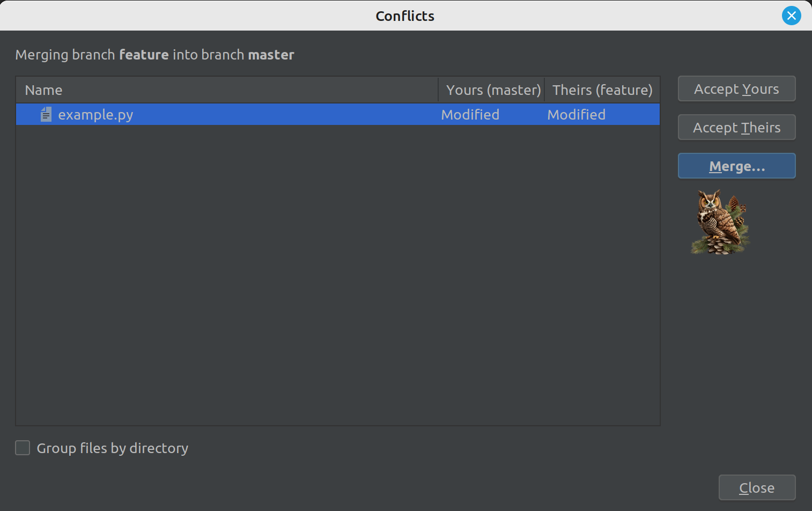
Task: Click the Conflicts title bar text
Action: (405, 16)
